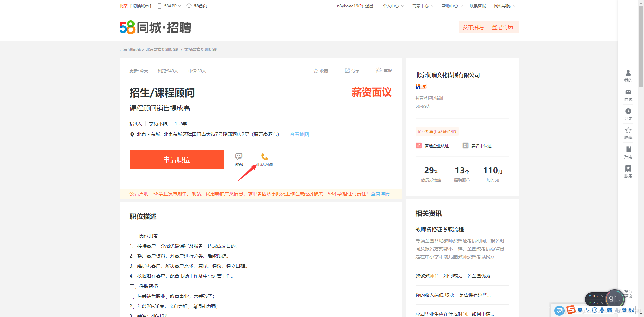Open 面试 envelope icon in right sidebar
This screenshot has width=644, height=317.
pos(628,92)
